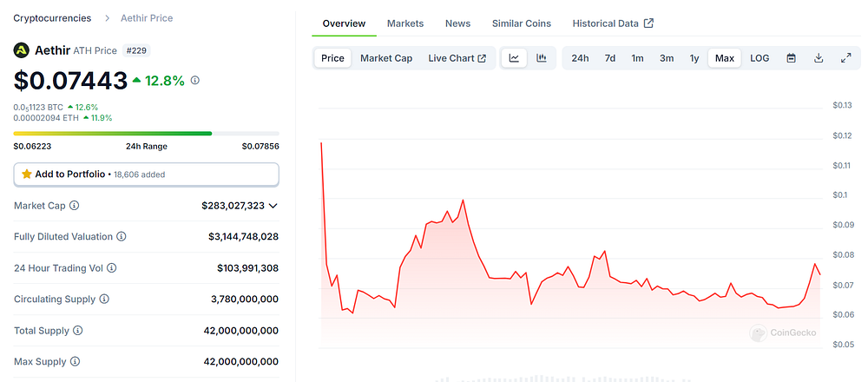Image resolution: width=868 pixels, height=382 pixels.
Task: Switch to candlestick chart icon
Action: [542, 58]
